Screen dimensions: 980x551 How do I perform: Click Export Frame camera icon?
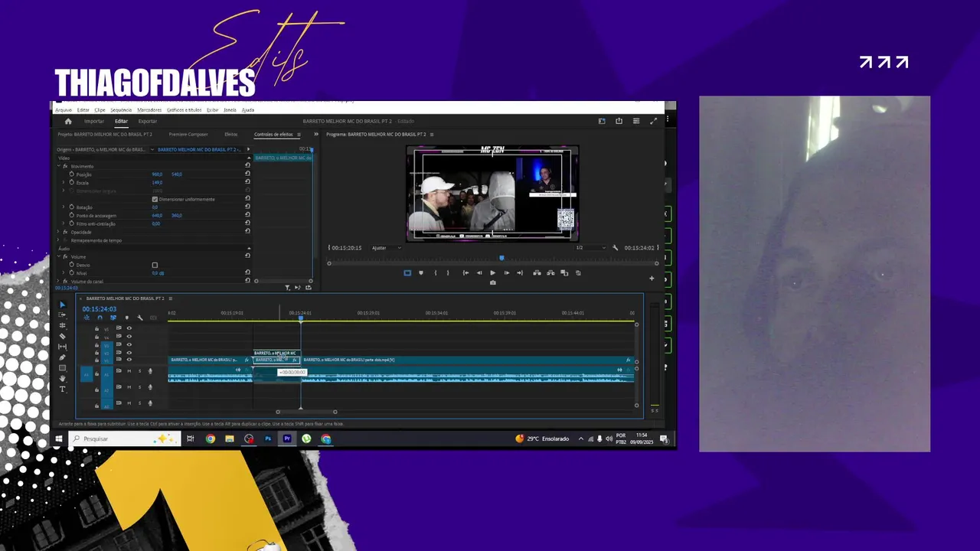coord(492,282)
